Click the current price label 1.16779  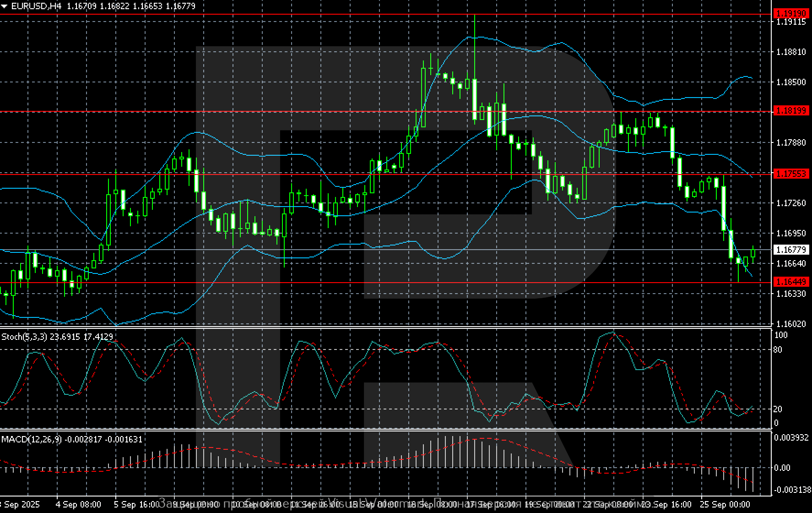pos(790,250)
